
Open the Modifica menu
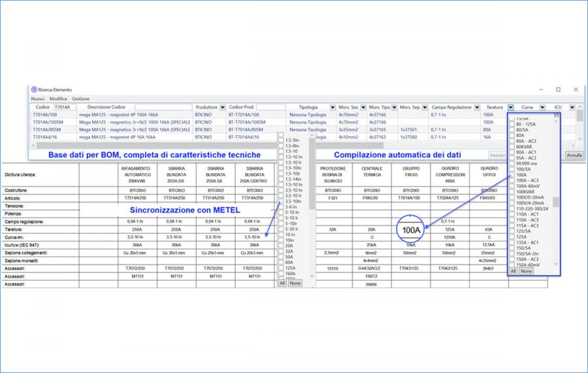[x=58, y=99]
